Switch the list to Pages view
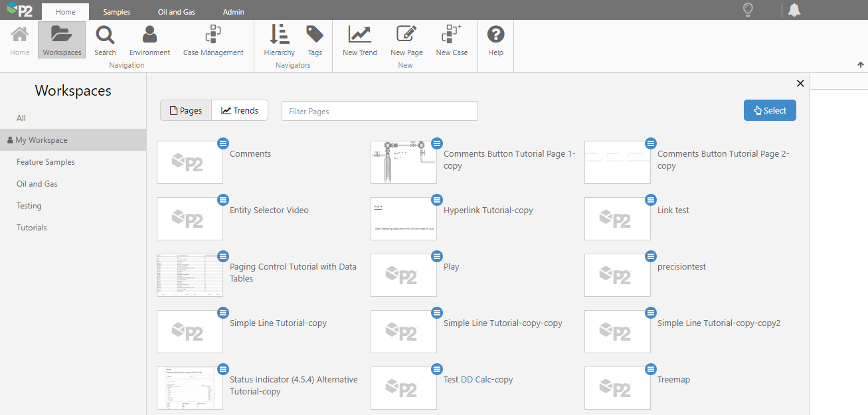868x415 pixels. pyautogui.click(x=186, y=111)
